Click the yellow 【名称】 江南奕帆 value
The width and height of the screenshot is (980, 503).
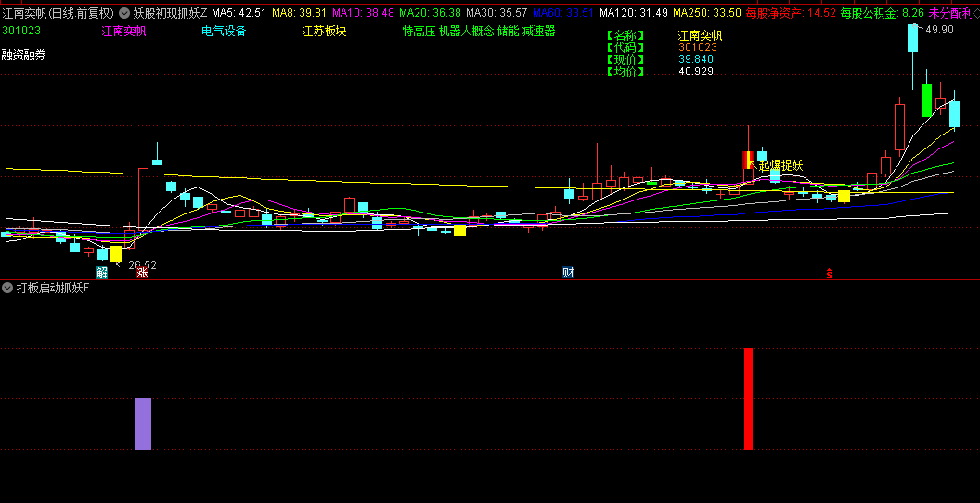coord(701,35)
